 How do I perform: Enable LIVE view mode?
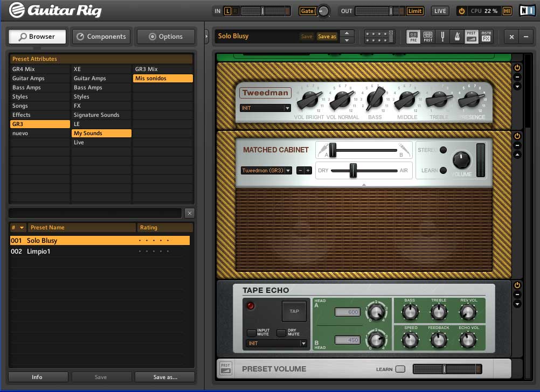click(x=440, y=11)
